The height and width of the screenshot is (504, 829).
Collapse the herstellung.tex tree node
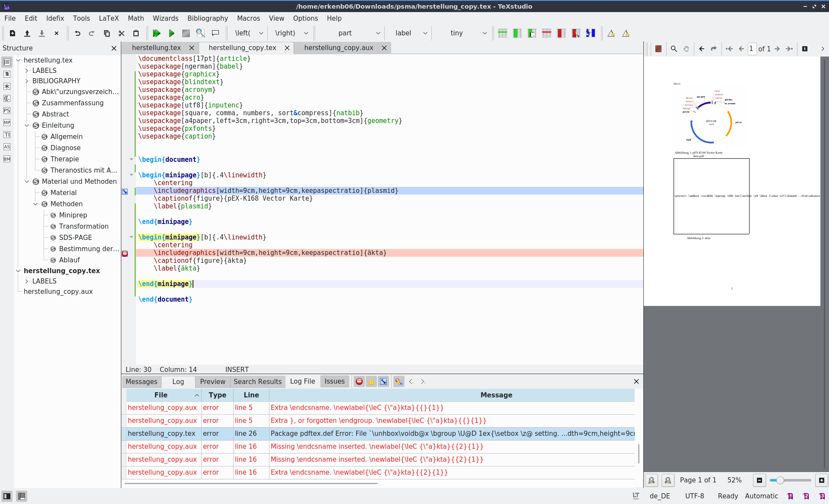coord(18,60)
